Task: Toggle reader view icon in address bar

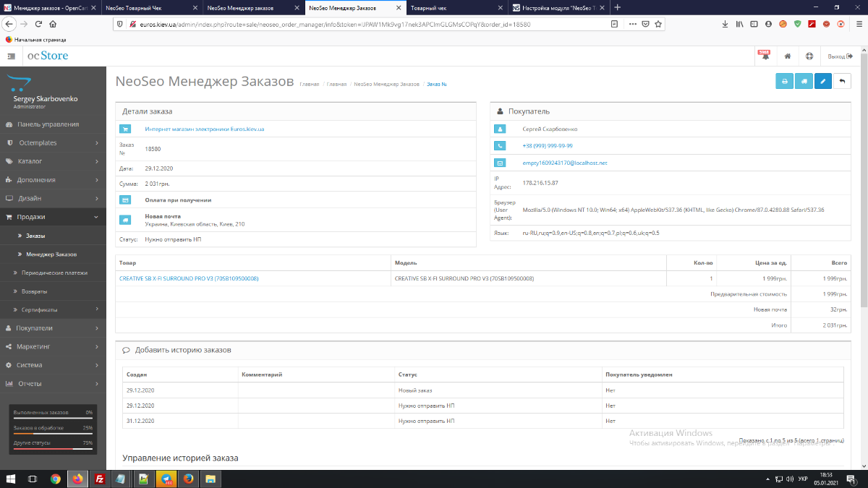Action: 614,24
